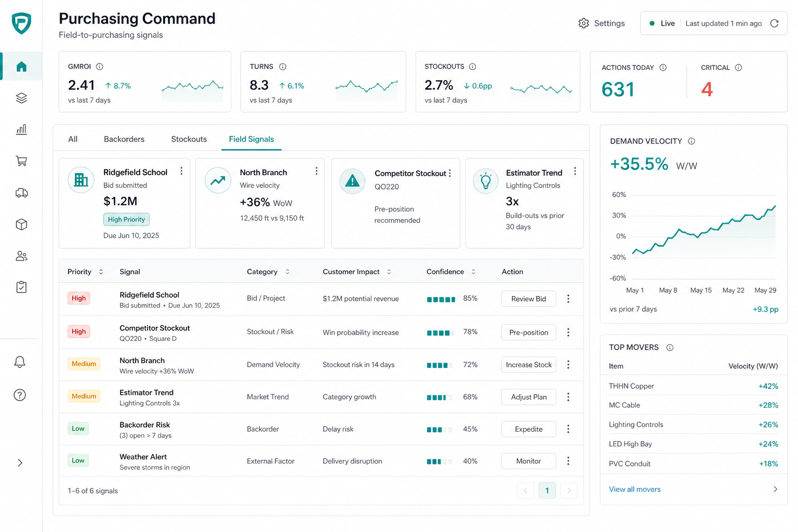Click the Pre-position button
This screenshot has width=798, height=532.
pyautogui.click(x=528, y=332)
